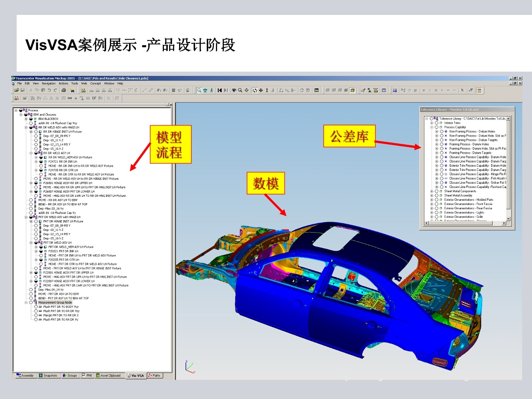Select the Rotate circular arrows tool
This screenshot has height=399, width=532.
point(255,90)
